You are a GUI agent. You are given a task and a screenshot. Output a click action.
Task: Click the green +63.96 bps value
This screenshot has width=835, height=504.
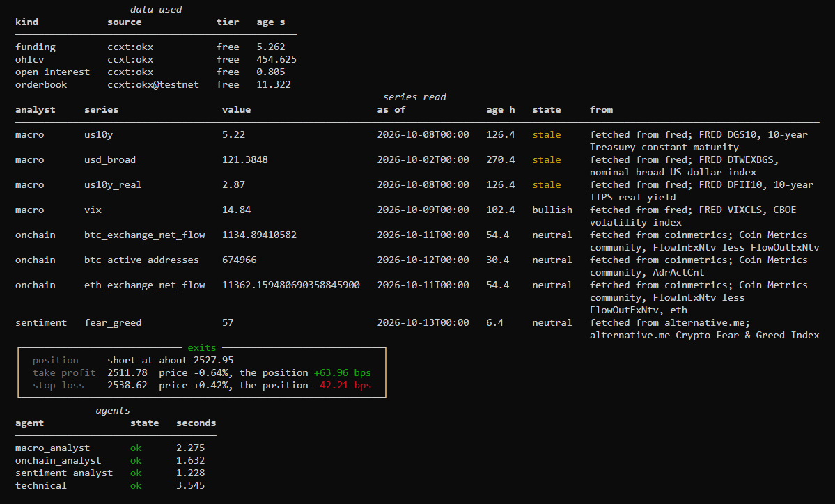click(343, 372)
